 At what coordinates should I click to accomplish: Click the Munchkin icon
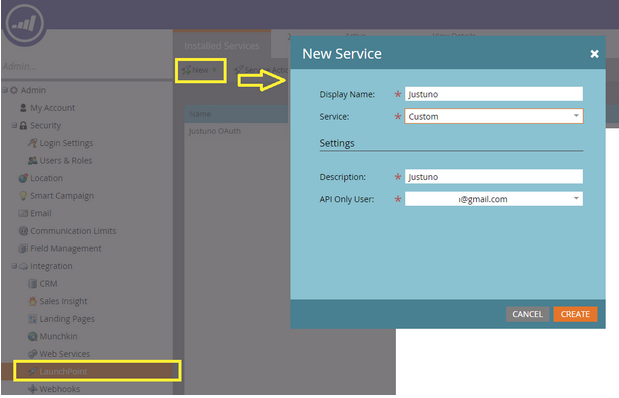33,336
